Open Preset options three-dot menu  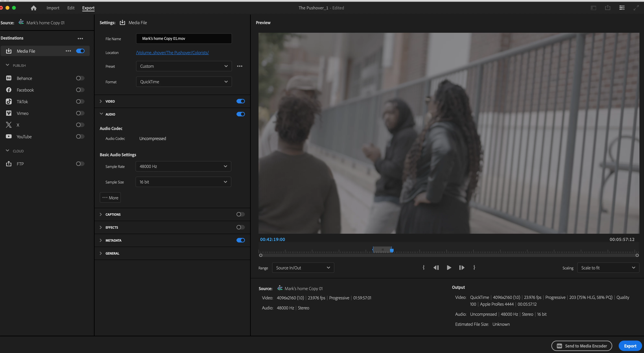tap(240, 66)
